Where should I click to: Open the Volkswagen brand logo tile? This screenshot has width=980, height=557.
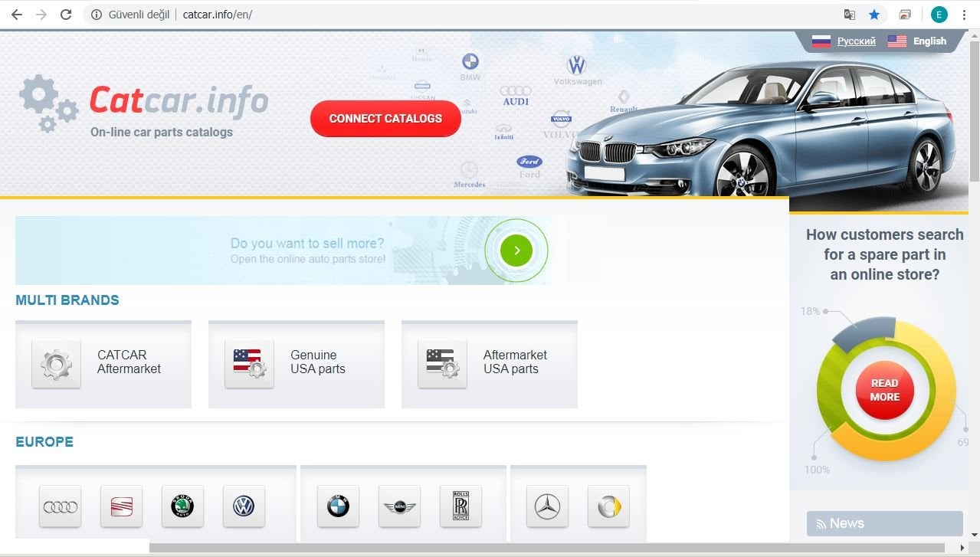(x=244, y=506)
